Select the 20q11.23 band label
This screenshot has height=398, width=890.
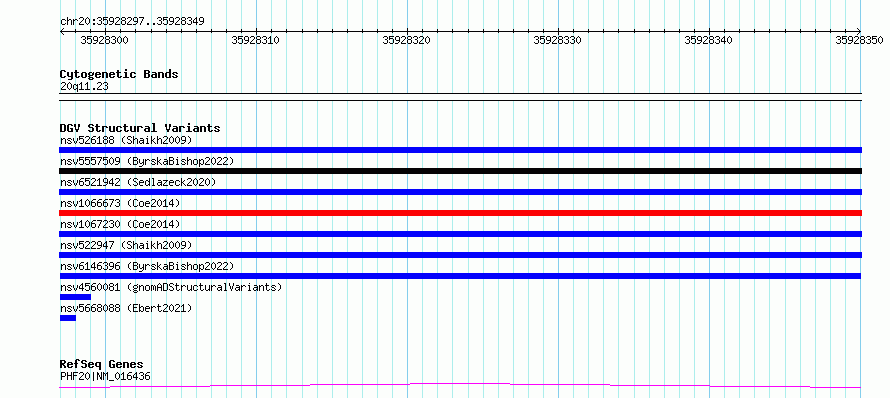(84, 86)
